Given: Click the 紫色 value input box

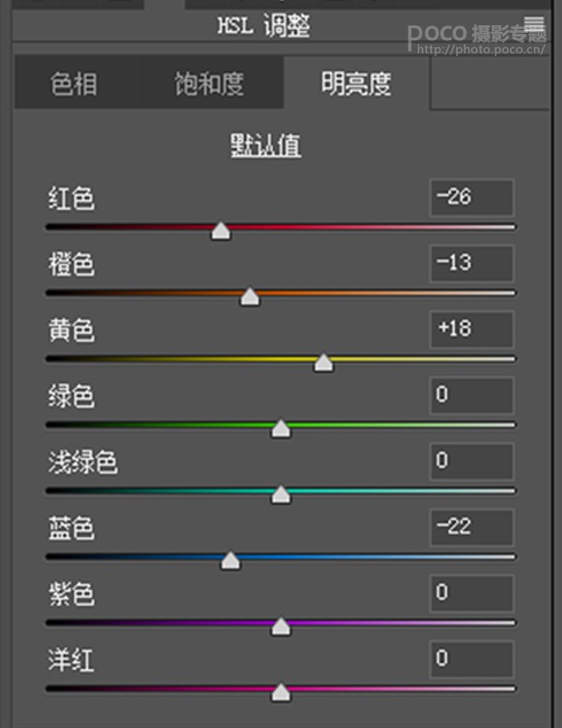Looking at the screenshot, I should point(472,593).
